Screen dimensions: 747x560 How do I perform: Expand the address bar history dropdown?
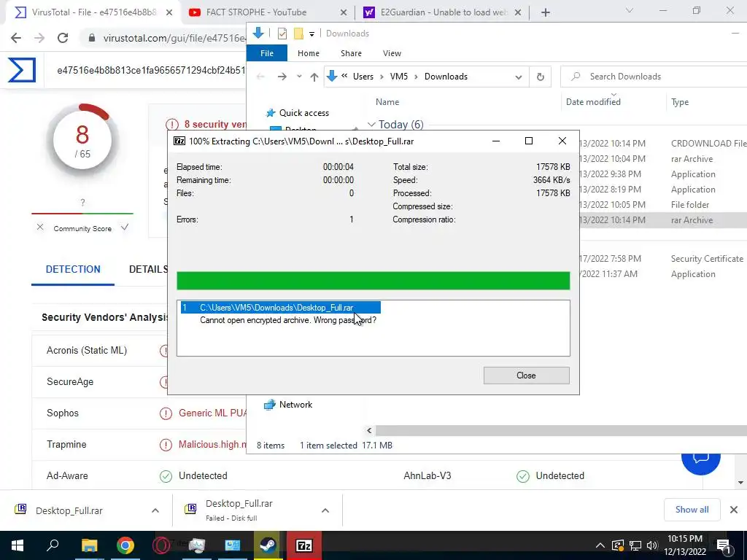pos(519,77)
